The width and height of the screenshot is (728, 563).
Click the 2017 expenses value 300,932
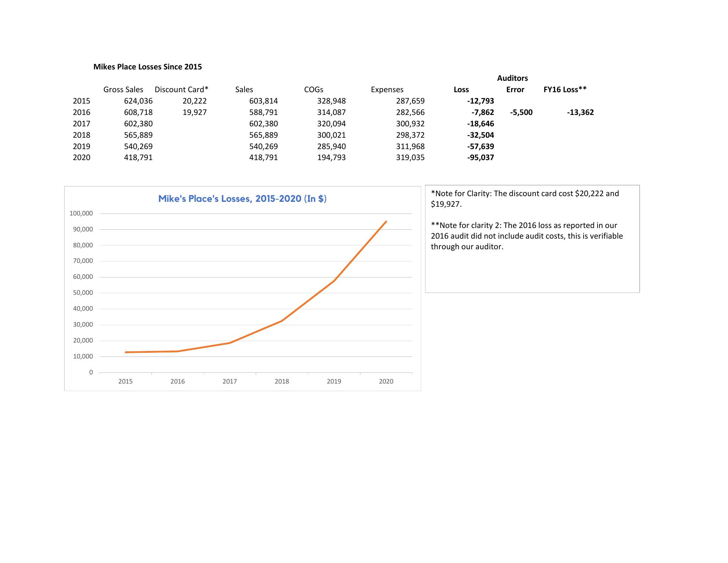tap(410, 124)
